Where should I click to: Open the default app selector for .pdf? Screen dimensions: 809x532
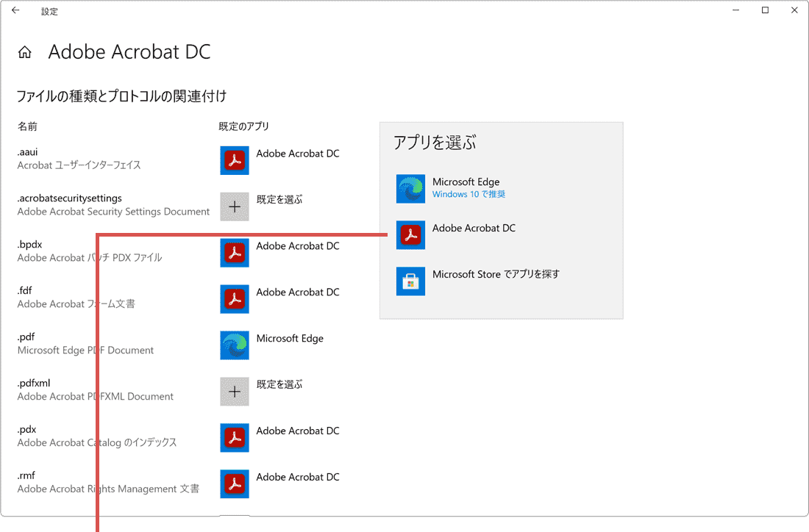coord(288,339)
